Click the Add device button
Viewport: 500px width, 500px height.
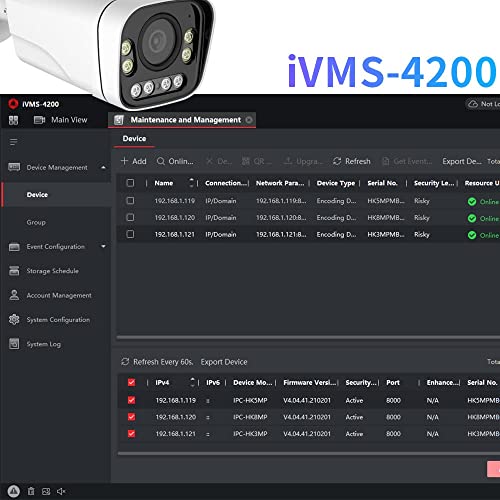pyautogui.click(x=133, y=161)
